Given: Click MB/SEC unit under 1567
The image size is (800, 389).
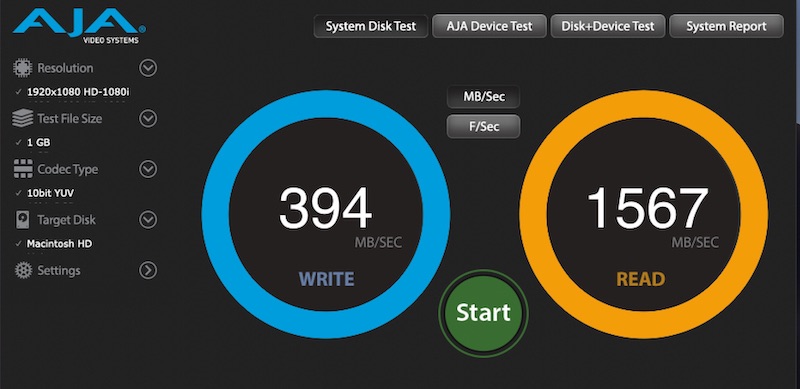Looking at the screenshot, I should (695, 242).
